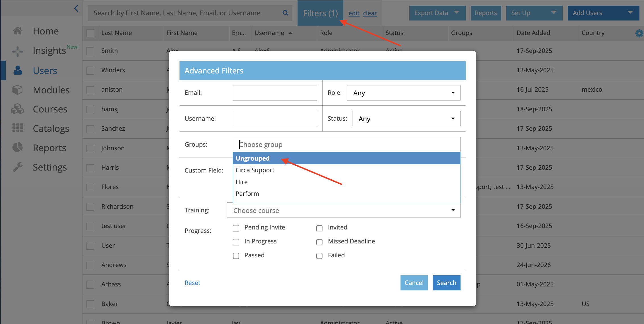Image resolution: width=644 pixels, height=324 pixels.
Task: Click the user search box
Action: (190, 13)
